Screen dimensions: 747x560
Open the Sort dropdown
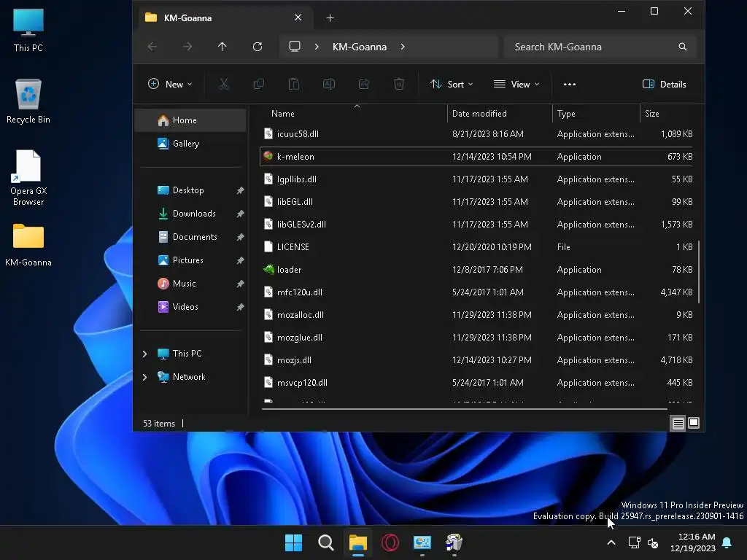[452, 85]
